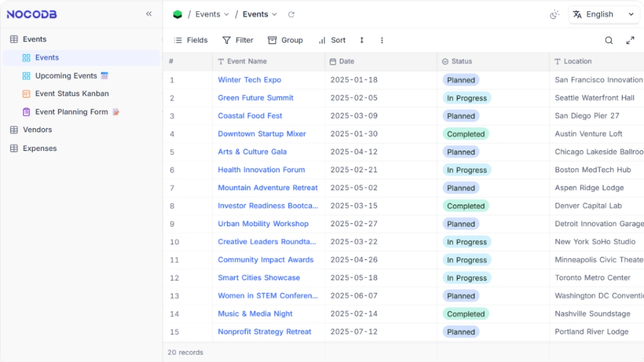Collapse the left sidebar
The width and height of the screenshot is (644, 362).
[x=149, y=14]
